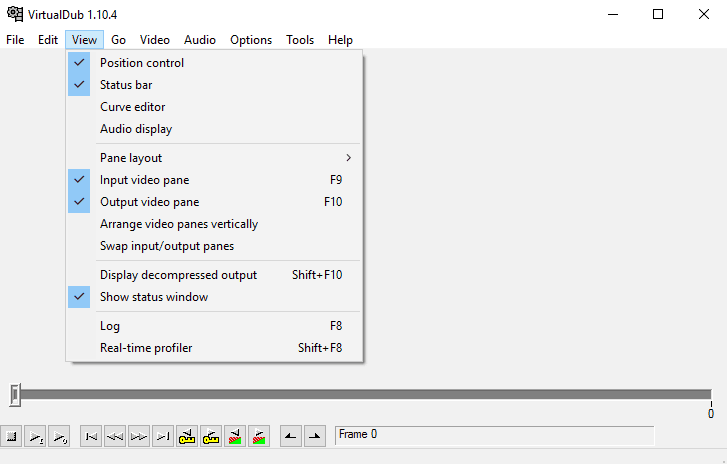
Task: Click the VirtualDub gear icon in title bar
Action: pos(15,14)
